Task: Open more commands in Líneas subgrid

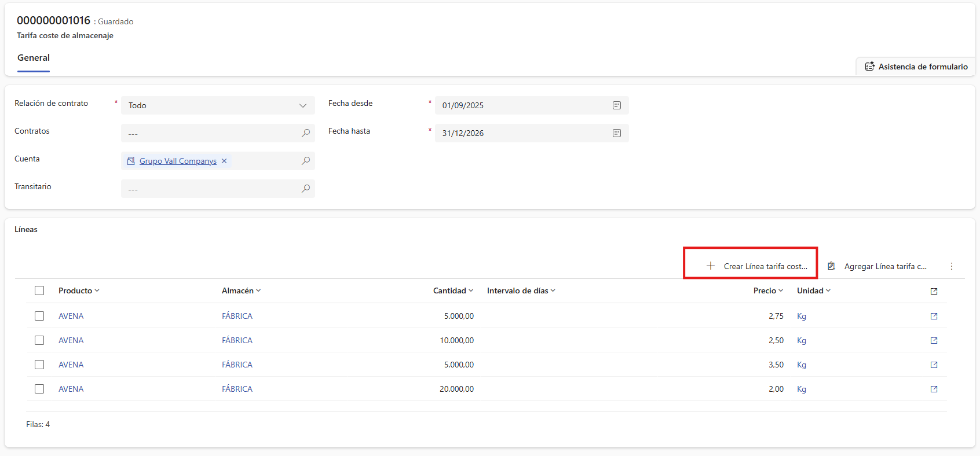Action: click(951, 266)
